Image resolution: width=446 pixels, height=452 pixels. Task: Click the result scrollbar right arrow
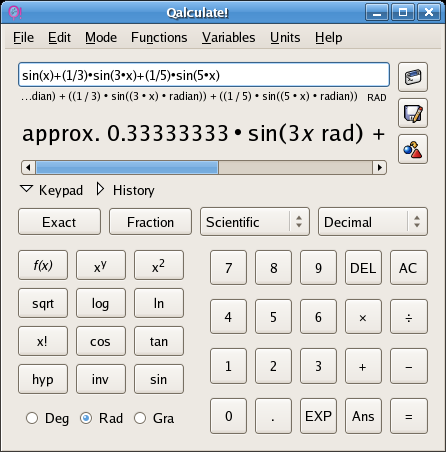pyautogui.click(x=379, y=167)
